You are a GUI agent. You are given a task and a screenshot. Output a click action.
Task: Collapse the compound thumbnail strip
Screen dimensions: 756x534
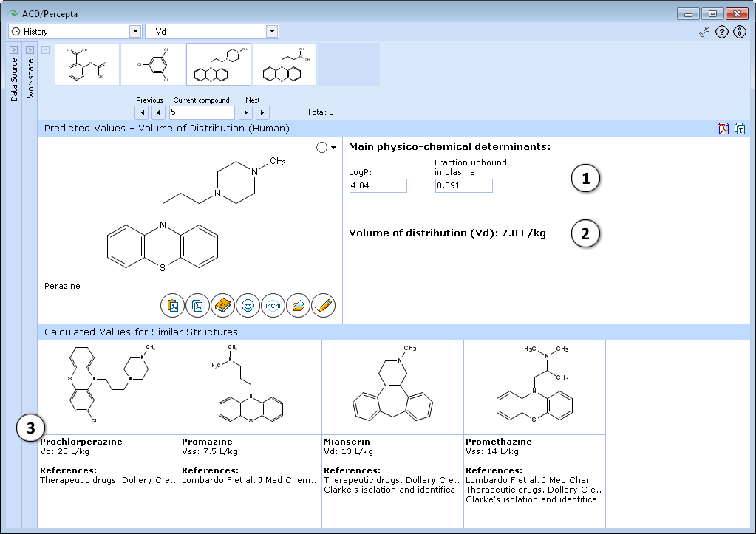click(x=45, y=49)
